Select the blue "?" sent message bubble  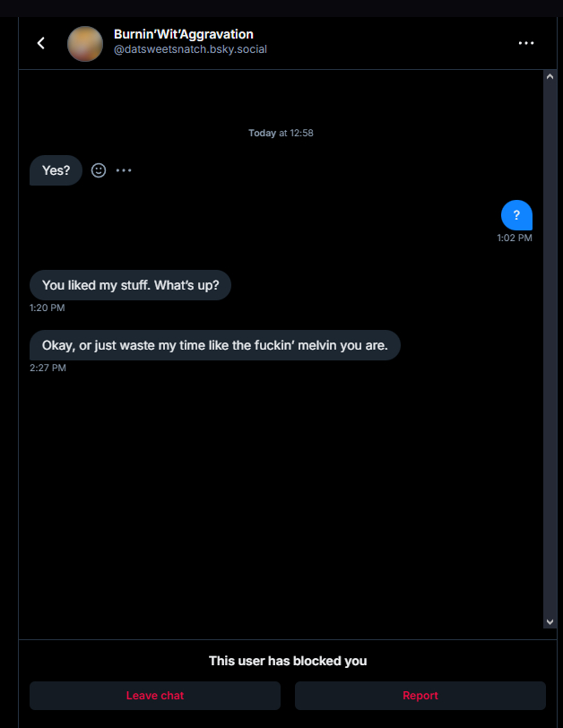(516, 215)
